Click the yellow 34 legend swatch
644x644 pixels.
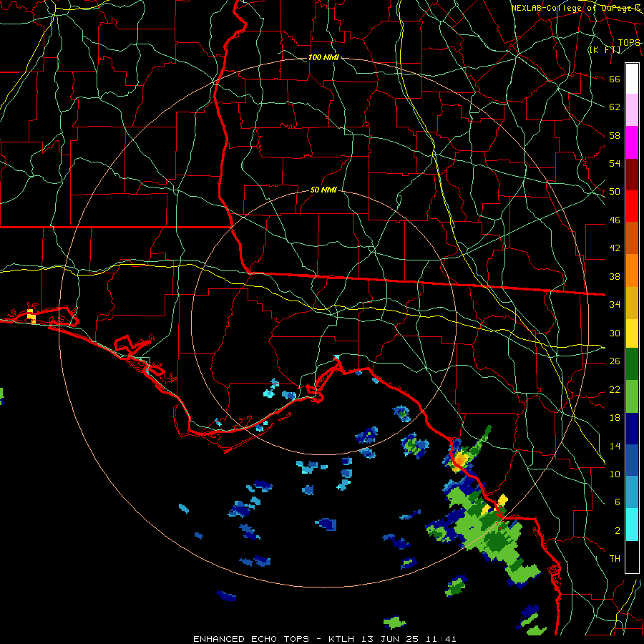pyautogui.click(x=632, y=333)
